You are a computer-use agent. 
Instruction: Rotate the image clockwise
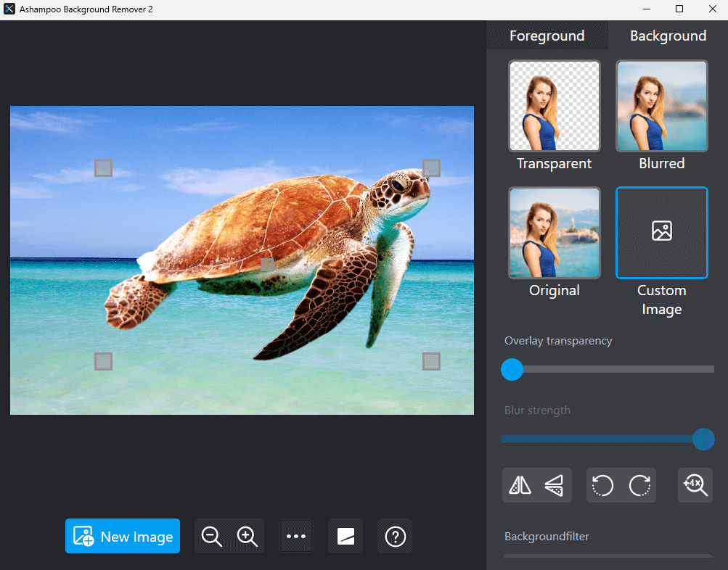pos(640,484)
